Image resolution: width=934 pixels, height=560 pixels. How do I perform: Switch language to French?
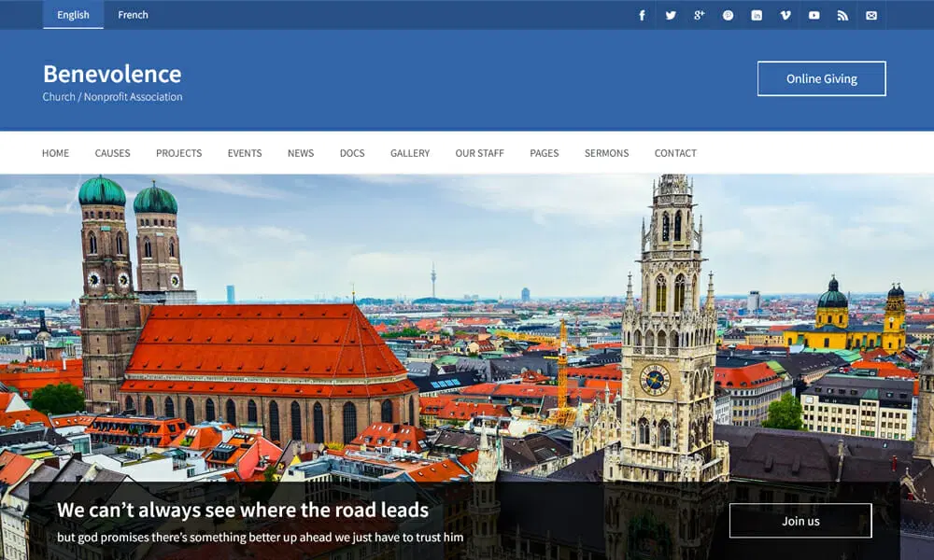coord(133,15)
